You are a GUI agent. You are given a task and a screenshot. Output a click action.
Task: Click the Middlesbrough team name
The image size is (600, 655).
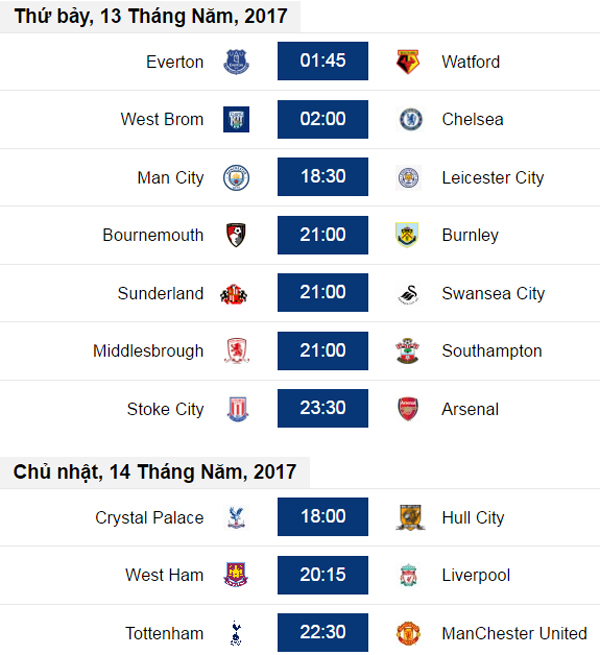(148, 351)
